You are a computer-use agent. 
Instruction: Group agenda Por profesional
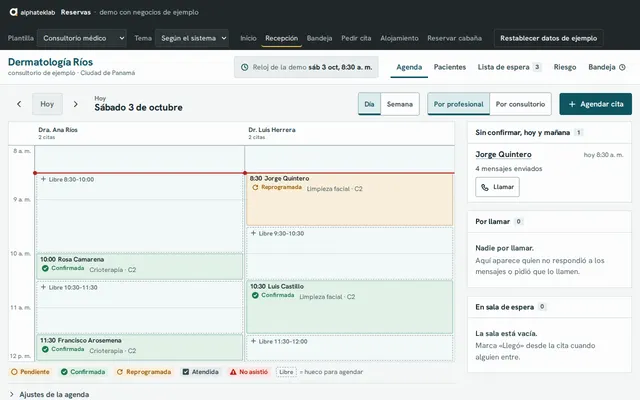point(458,104)
